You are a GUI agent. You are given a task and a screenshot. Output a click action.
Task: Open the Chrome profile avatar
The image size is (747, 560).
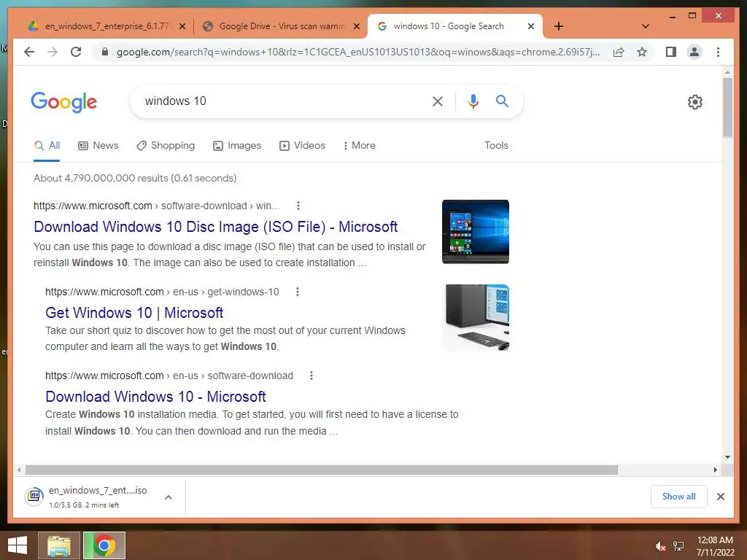[x=694, y=52]
